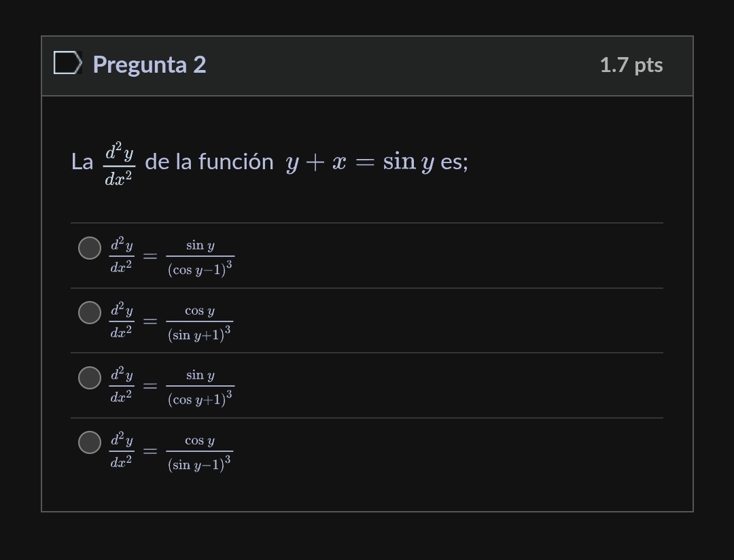Click the divider line above the answer options

[x=367, y=222]
